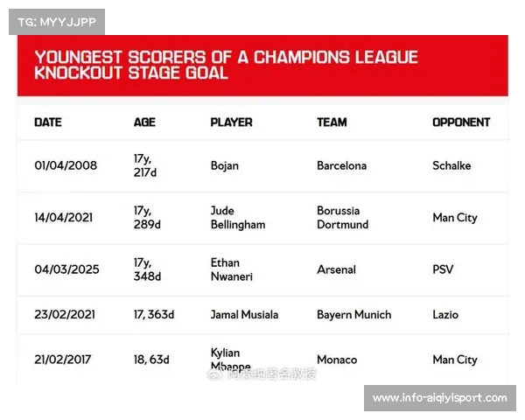Click the Lazio opponent cell
525x420 pixels.
[x=445, y=314]
